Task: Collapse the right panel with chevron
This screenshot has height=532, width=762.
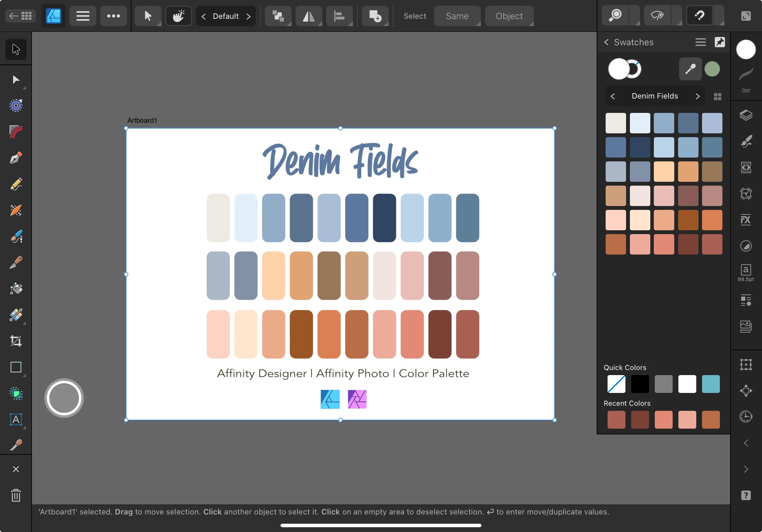Action: click(x=746, y=442)
